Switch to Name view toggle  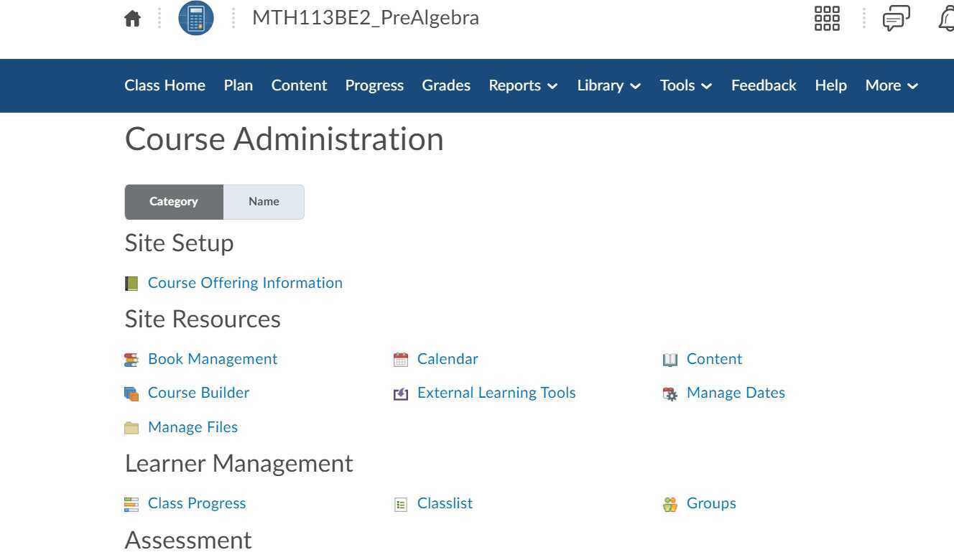pyautogui.click(x=264, y=202)
